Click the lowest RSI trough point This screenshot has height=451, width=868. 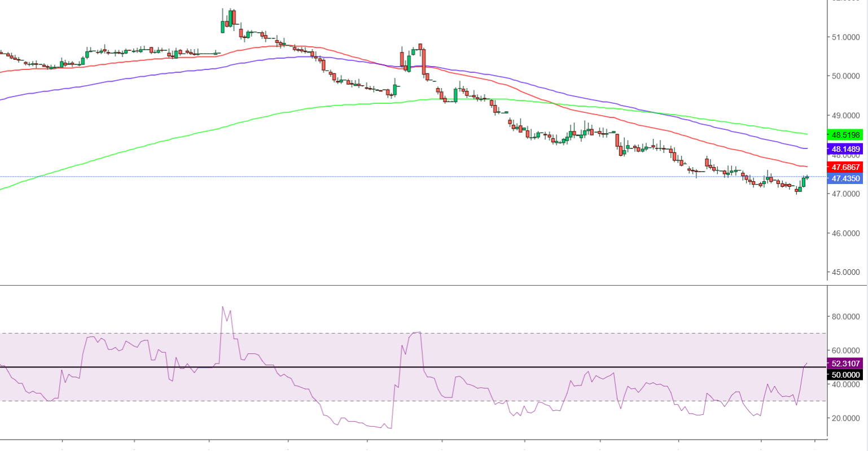pos(390,428)
